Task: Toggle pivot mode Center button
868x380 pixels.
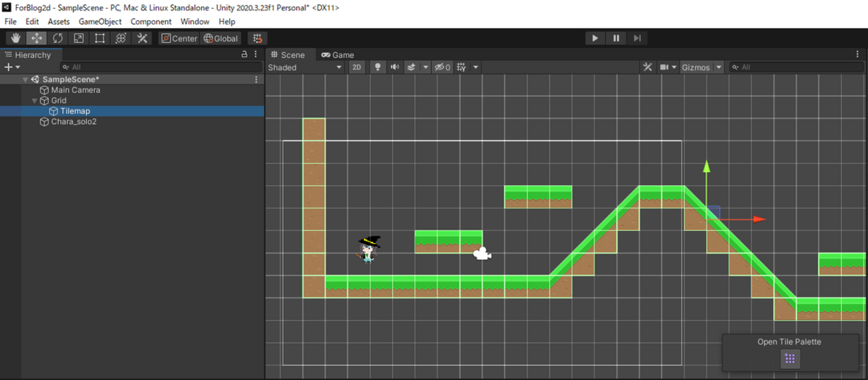Action: (x=180, y=38)
